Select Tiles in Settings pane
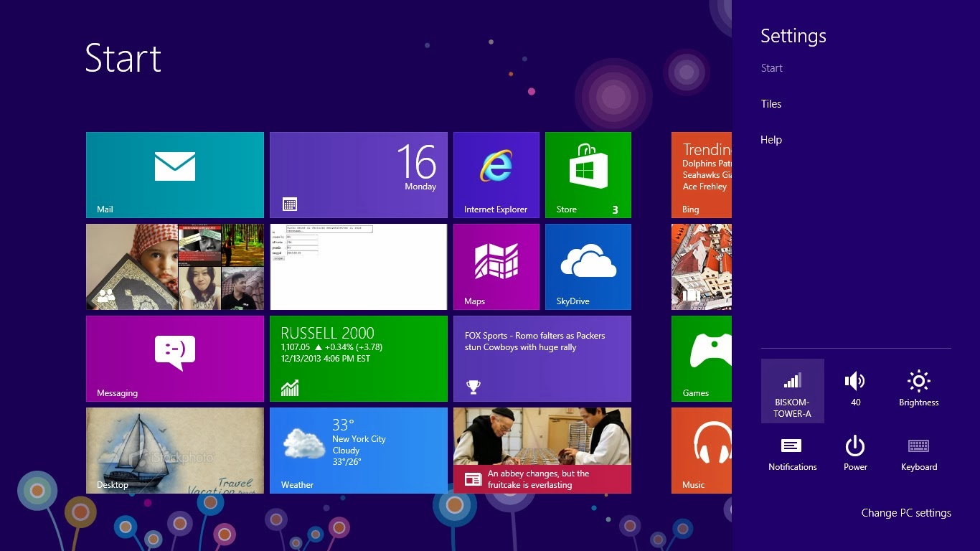 click(x=771, y=104)
